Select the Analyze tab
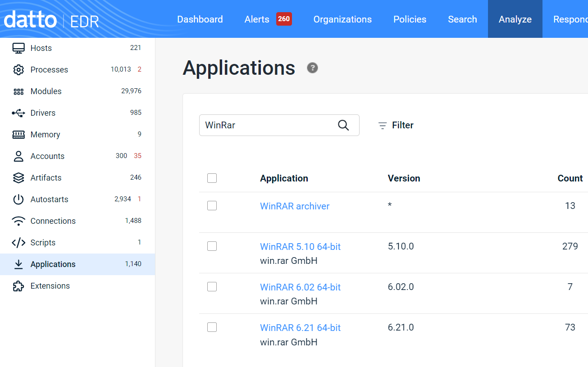Viewport: 588px width, 367px height. click(515, 19)
